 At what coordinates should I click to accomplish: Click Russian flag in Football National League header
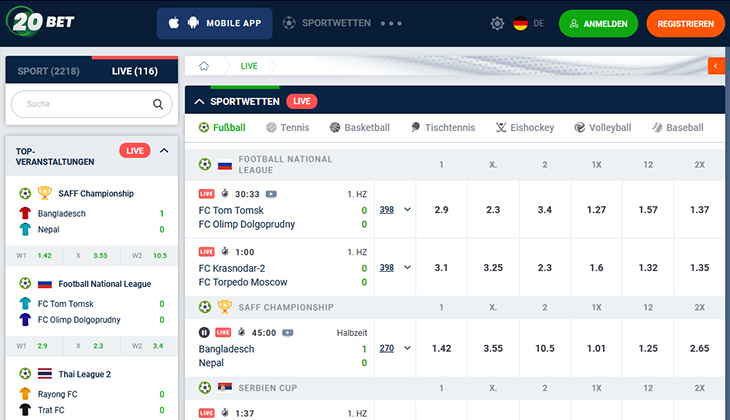click(225, 165)
